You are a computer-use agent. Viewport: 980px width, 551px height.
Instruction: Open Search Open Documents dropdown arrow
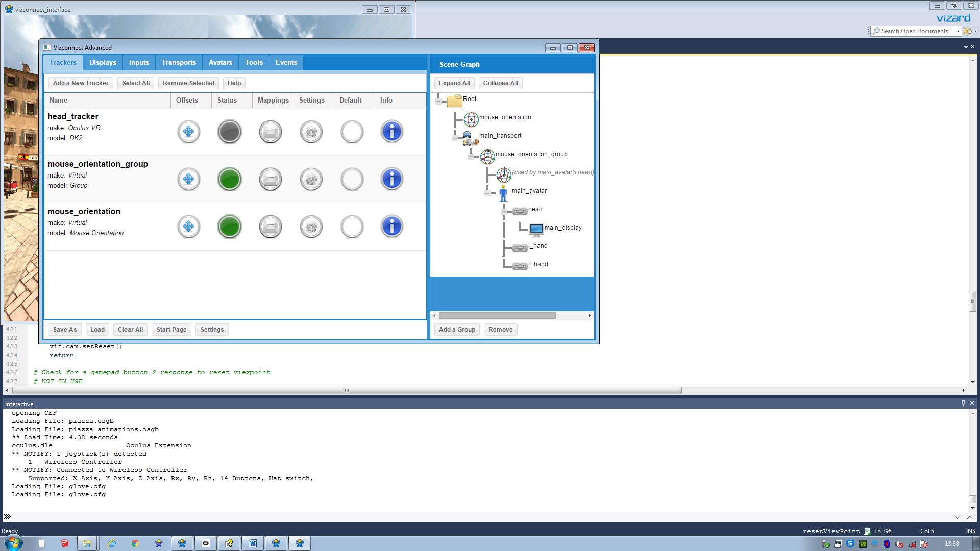958,31
